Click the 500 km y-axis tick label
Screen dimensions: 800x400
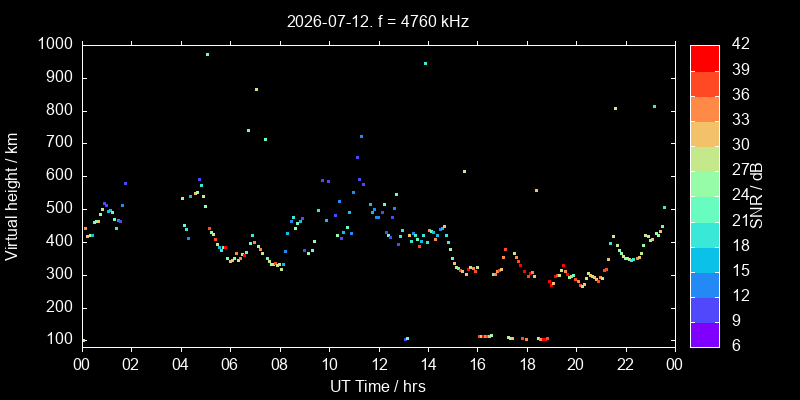click(62, 209)
